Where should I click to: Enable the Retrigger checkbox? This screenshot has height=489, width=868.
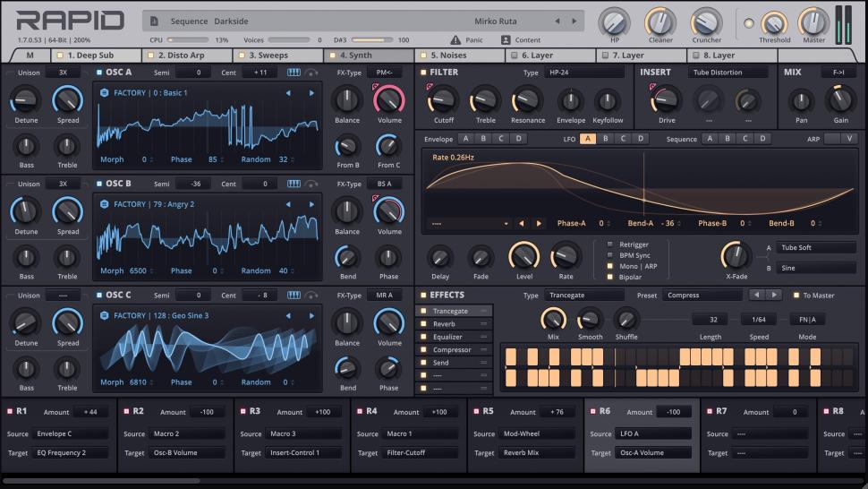[610, 244]
